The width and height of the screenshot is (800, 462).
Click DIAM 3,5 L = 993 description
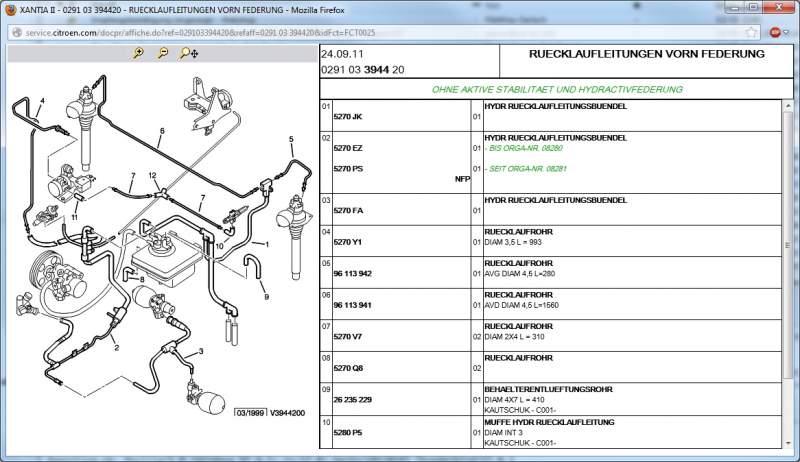513,242
